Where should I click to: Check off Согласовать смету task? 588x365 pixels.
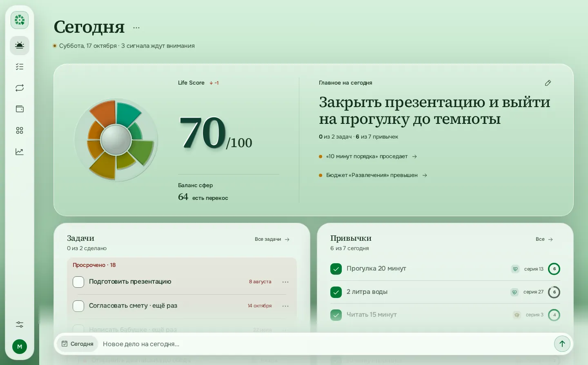pyautogui.click(x=78, y=306)
